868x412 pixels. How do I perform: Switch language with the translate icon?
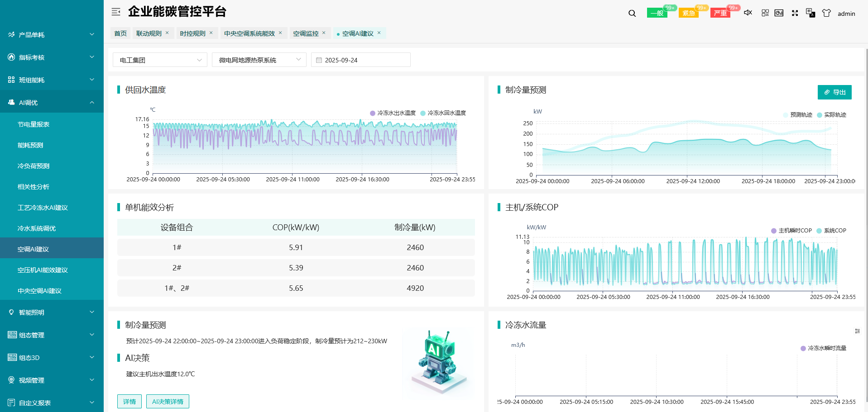point(810,13)
